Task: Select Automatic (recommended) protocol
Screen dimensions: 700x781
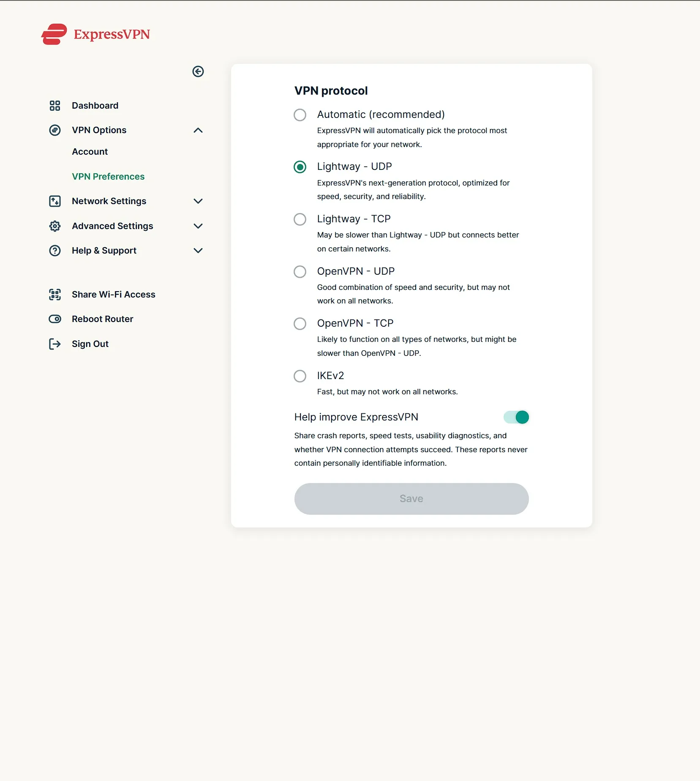Action: click(300, 115)
